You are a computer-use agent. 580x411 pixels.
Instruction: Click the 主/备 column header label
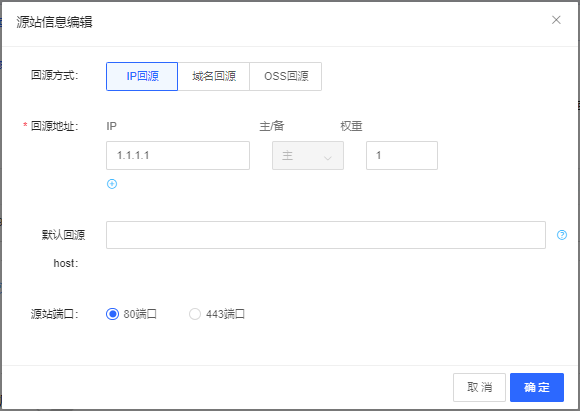coord(272,126)
